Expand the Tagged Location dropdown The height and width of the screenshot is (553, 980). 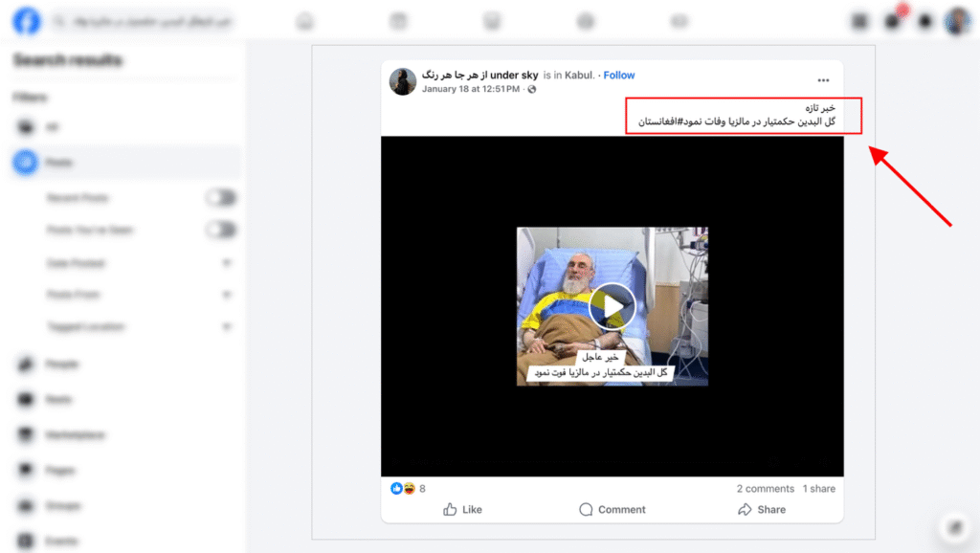(227, 327)
